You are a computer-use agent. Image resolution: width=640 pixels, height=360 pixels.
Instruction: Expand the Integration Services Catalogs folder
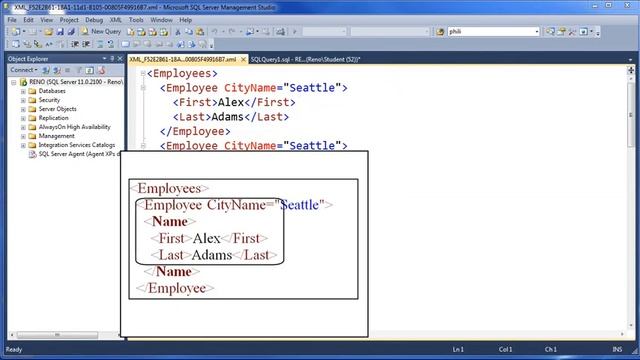coord(23,145)
